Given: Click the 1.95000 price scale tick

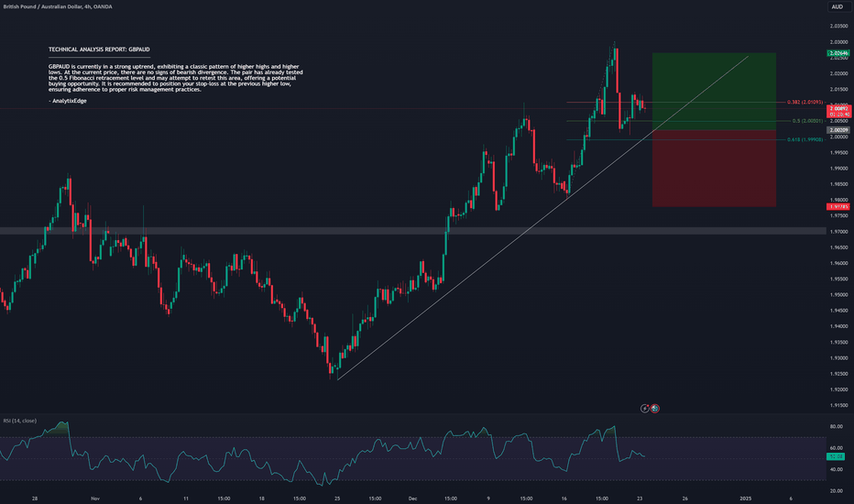Looking at the screenshot, I should point(838,295).
